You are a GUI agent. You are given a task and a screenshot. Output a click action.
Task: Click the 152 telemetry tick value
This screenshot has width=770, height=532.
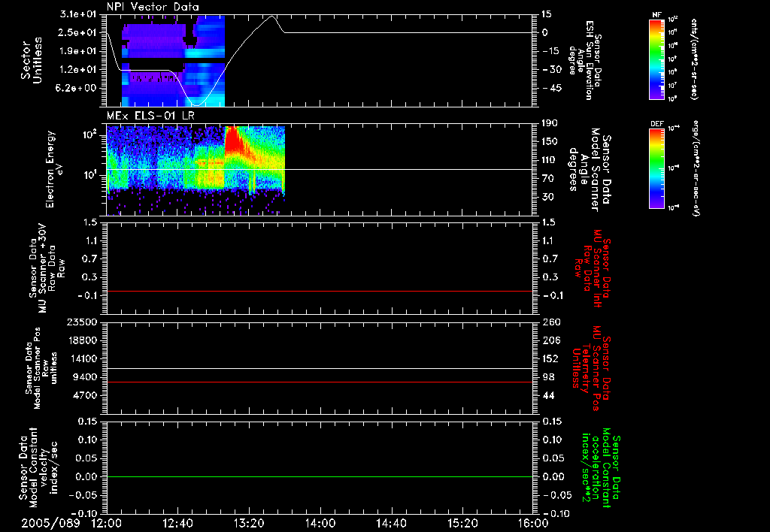pyautogui.click(x=550, y=358)
